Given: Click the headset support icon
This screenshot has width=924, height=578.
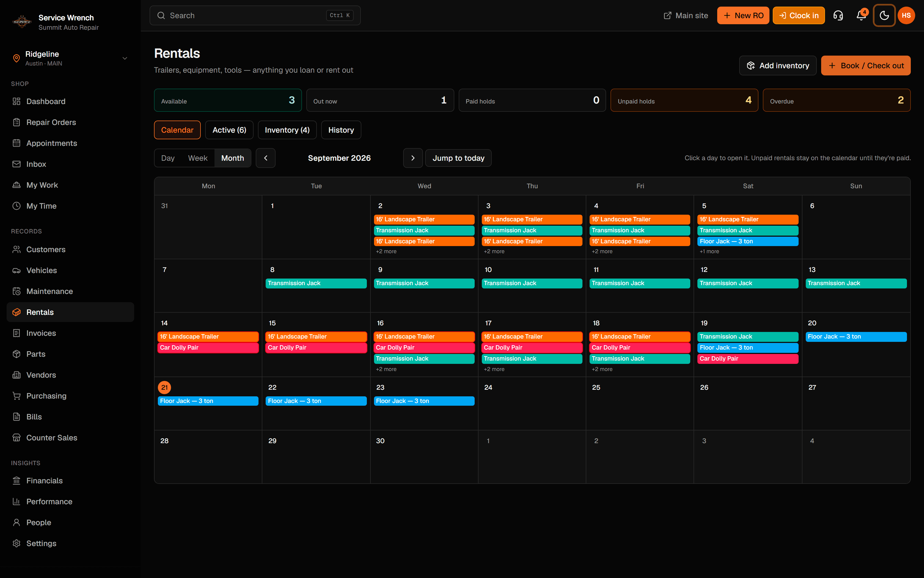Looking at the screenshot, I should [838, 15].
